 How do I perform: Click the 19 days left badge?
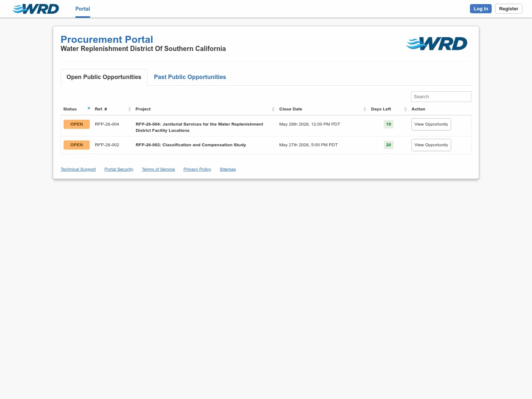pos(389,125)
